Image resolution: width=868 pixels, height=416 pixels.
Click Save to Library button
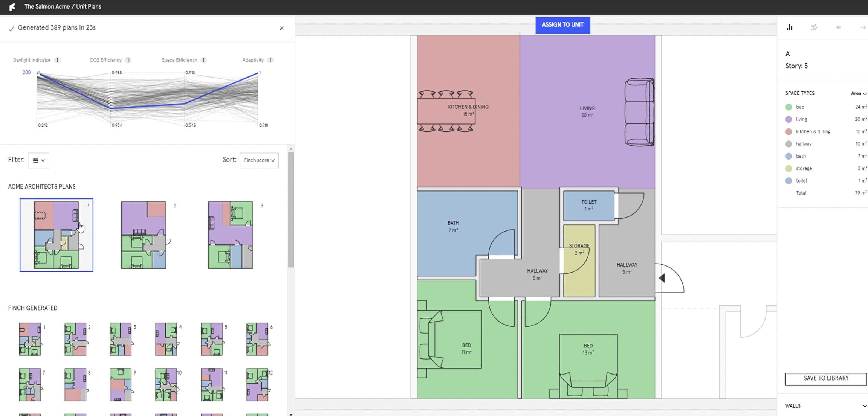tap(826, 378)
